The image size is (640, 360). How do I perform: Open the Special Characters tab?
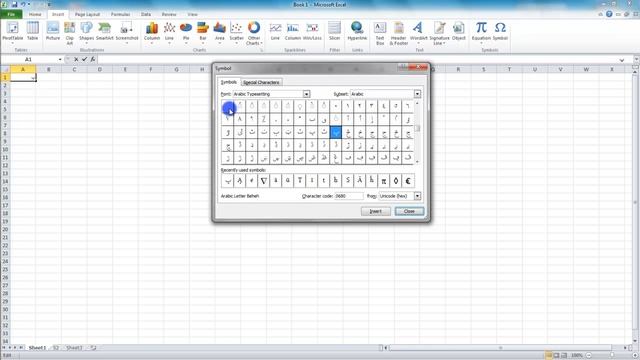click(261, 82)
